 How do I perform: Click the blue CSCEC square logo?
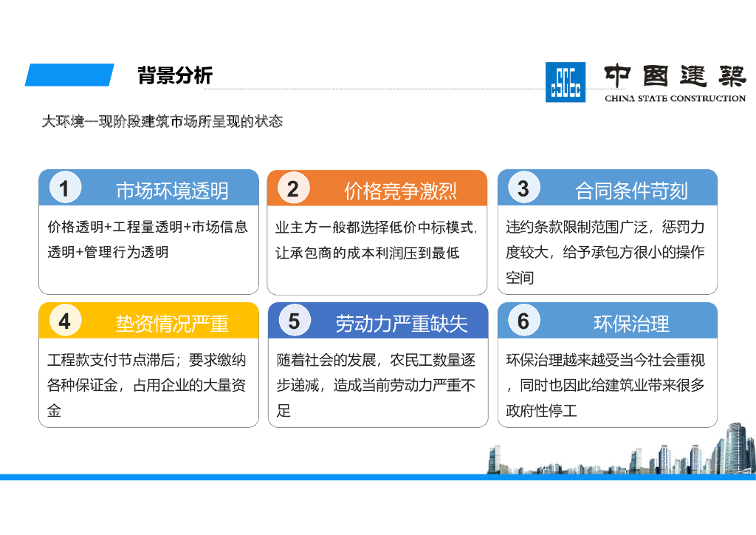[565, 82]
